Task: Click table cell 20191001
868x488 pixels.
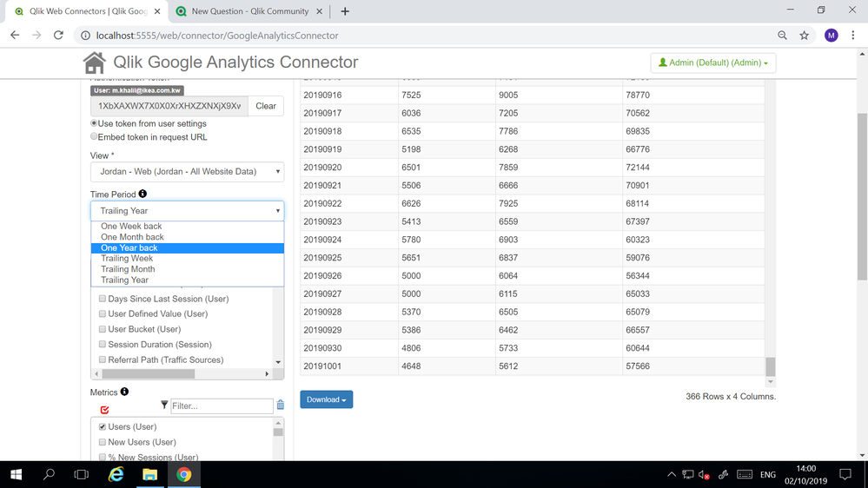Action: tap(349, 366)
